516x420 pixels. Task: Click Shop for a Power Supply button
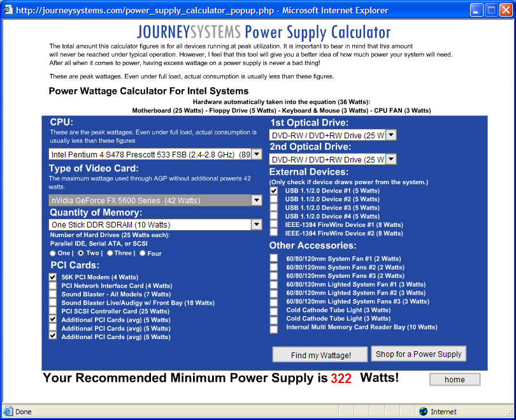tap(419, 354)
